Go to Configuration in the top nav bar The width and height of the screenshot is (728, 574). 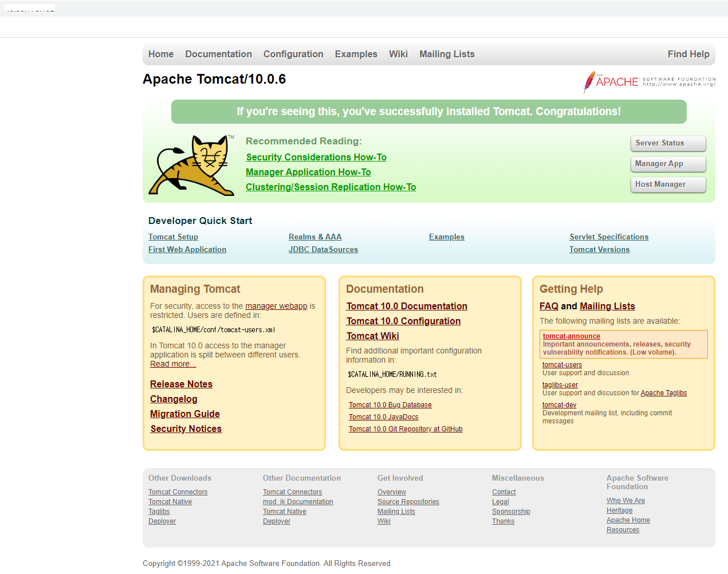pos(293,54)
